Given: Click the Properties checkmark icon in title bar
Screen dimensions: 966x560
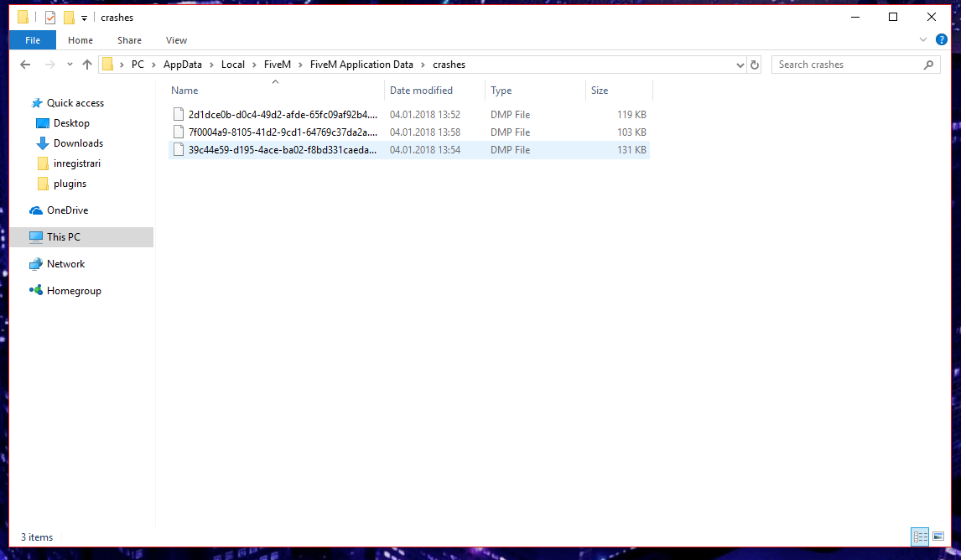Looking at the screenshot, I should click(50, 18).
